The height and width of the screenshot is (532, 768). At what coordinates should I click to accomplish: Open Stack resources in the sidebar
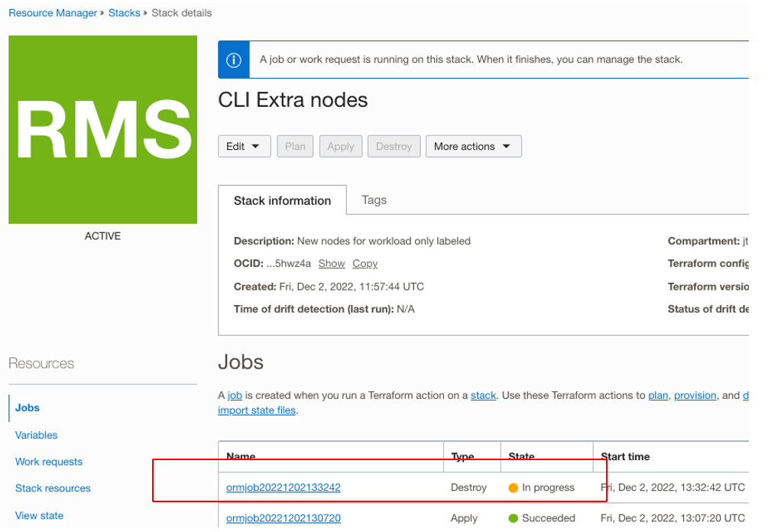tap(52, 488)
